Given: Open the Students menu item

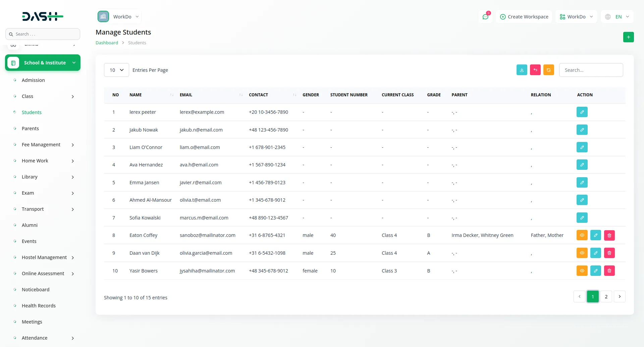Looking at the screenshot, I should (32, 112).
